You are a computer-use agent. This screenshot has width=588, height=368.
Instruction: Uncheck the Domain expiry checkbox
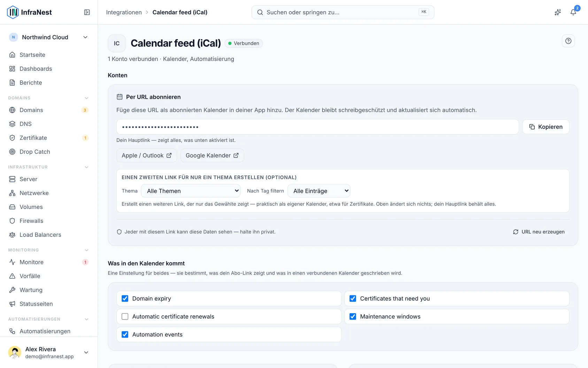click(125, 299)
